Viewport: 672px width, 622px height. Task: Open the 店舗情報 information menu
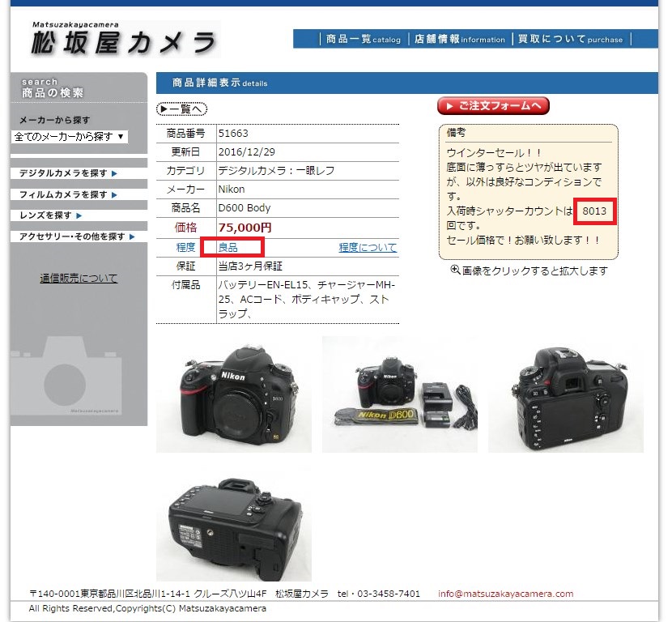(x=459, y=39)
